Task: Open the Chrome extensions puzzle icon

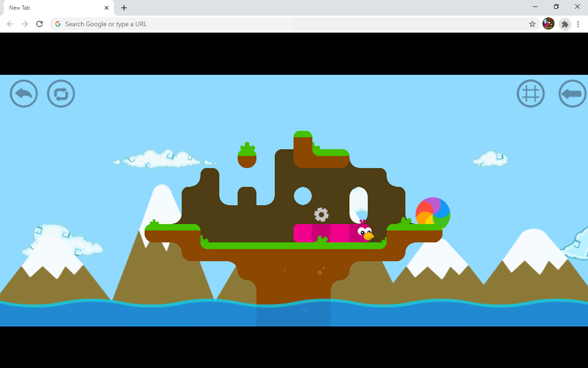Action: (x=565, y=24)
